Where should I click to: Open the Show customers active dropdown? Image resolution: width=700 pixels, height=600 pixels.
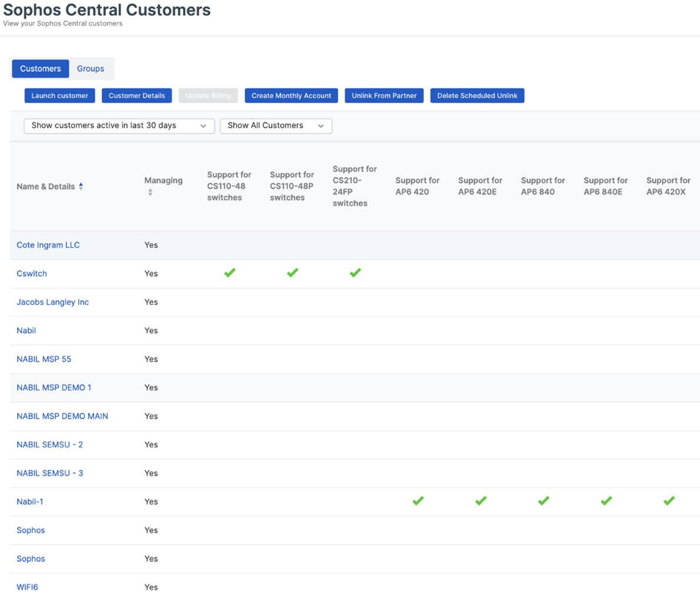[119, 126]
